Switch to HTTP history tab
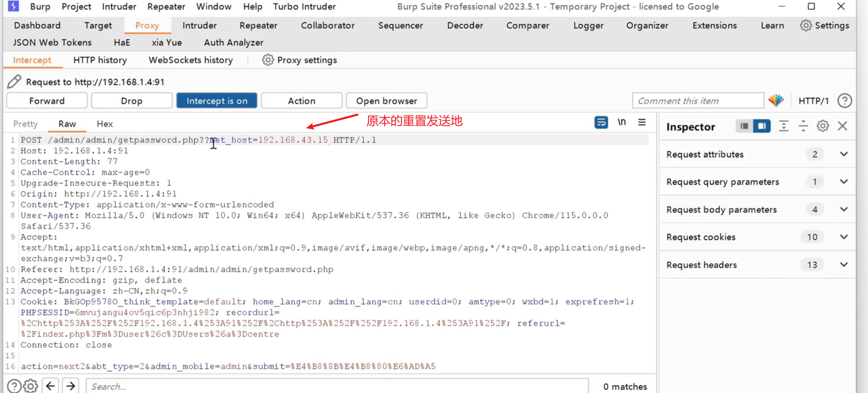Viewport: 868px width, 393px height. pos(100,60)
